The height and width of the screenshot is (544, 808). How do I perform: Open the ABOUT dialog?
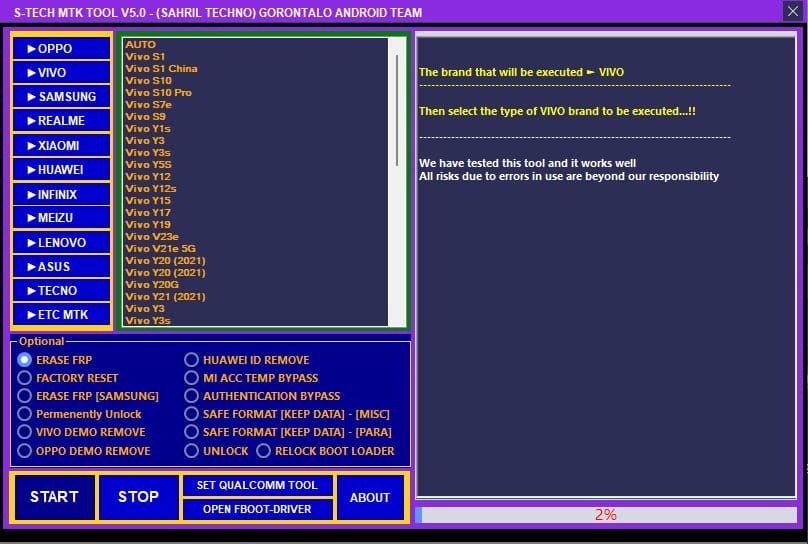tap(370, 497)
